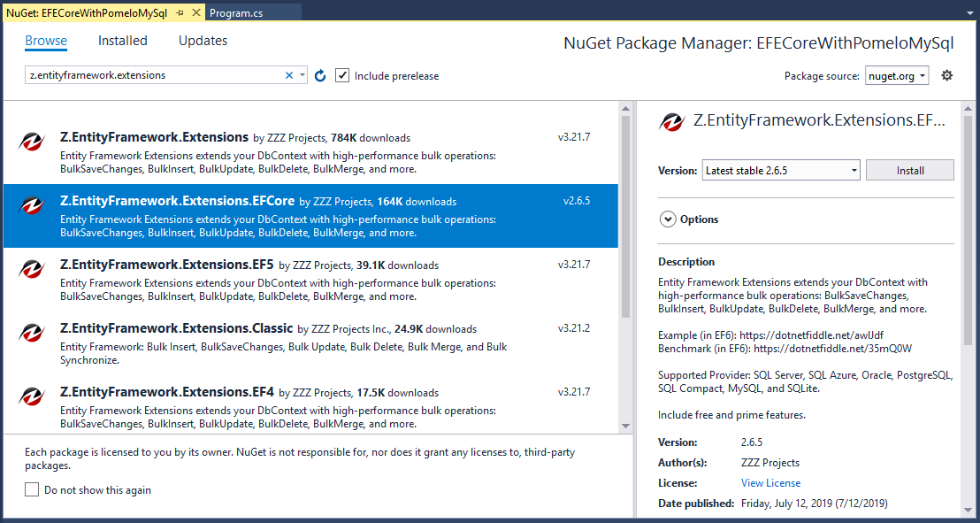This screenshot has height=523, width=980.
Task: Click Z.EntityFramework.Extensions.Classic package logo icon
Action: [31, 334]
